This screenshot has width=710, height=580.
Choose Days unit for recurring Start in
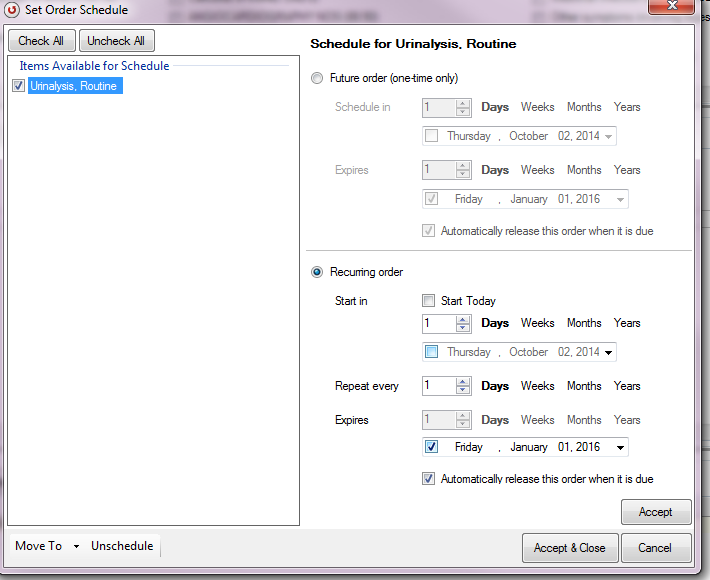[x=495, y=323]
